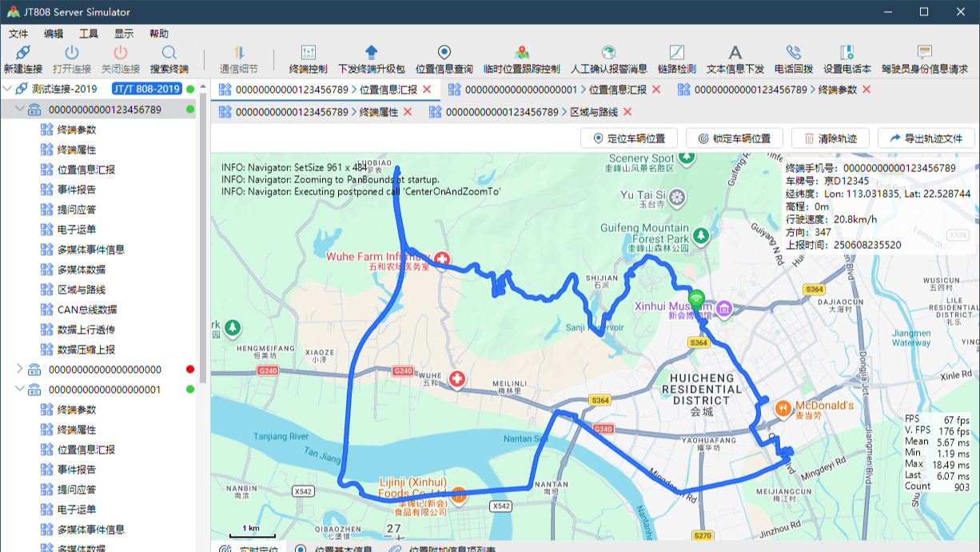Click the JT/T 808-2019 protocol badge
This screenshot has height=552, width=980.
click(147, 89)
